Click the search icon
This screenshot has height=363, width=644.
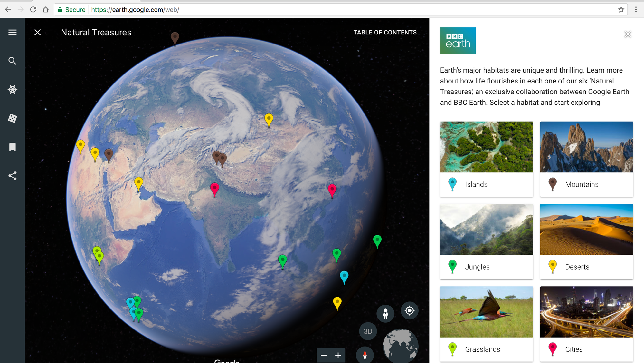(x=12, y=61)
